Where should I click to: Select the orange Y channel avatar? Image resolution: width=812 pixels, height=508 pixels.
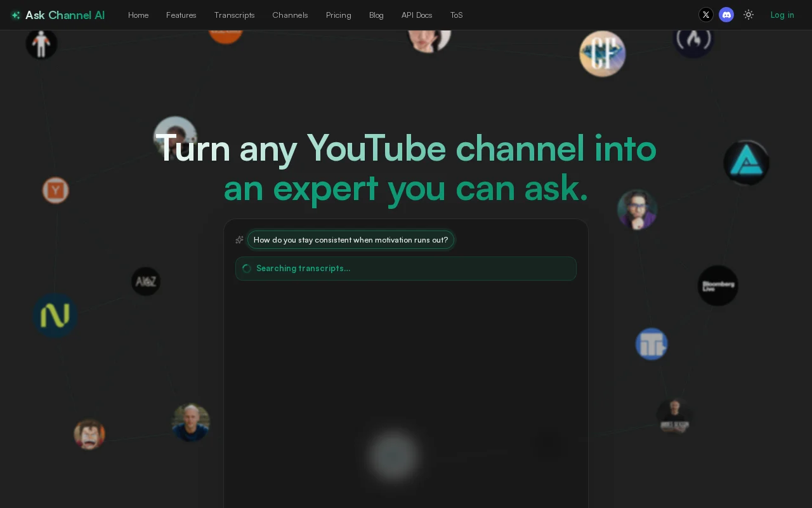(x=56, y=190)
